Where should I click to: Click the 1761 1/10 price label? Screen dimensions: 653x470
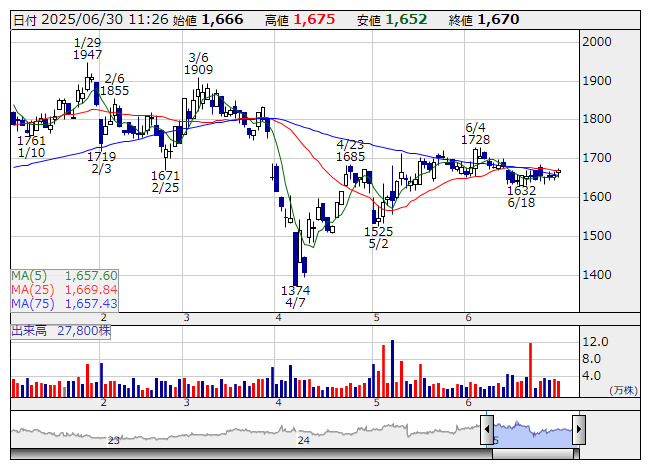(31, 147)
